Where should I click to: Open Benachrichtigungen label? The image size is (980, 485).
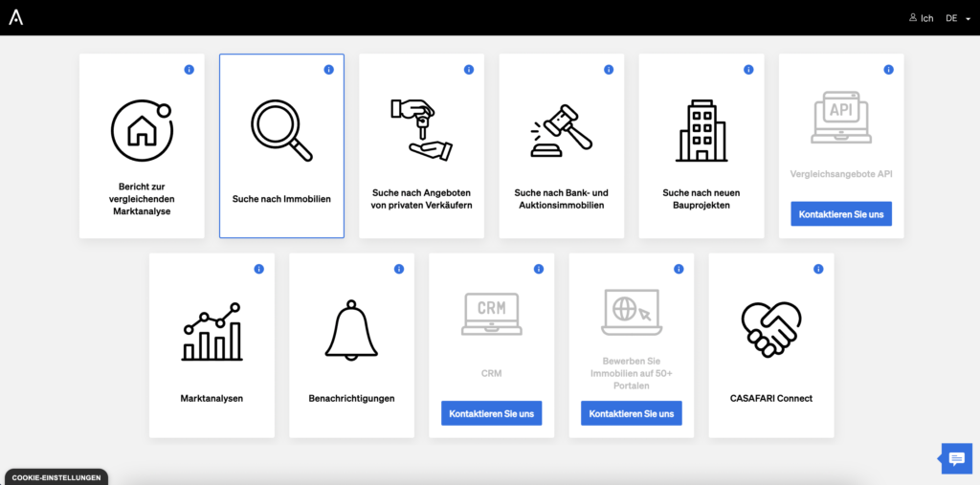352,398
